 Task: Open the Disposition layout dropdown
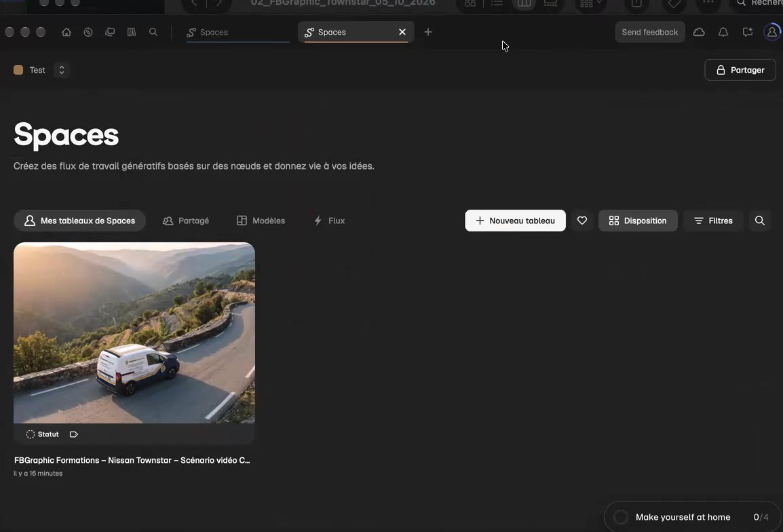coord(638,221)
